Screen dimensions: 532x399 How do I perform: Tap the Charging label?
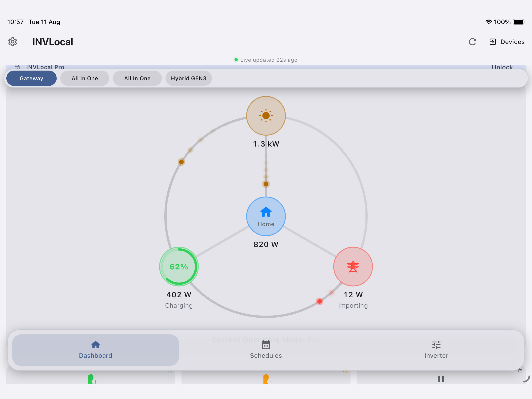pyautogui.click(x=179, y=305)
